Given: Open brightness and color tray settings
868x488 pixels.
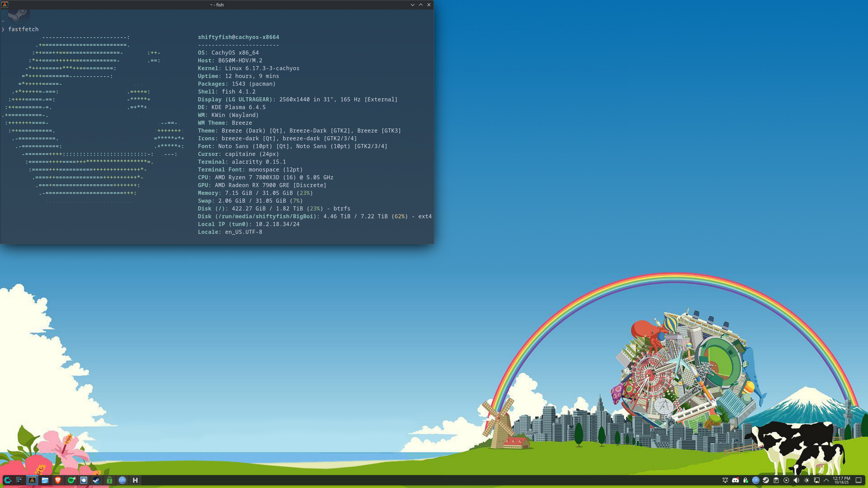Looking at the screenshot, I should (807, 480).
